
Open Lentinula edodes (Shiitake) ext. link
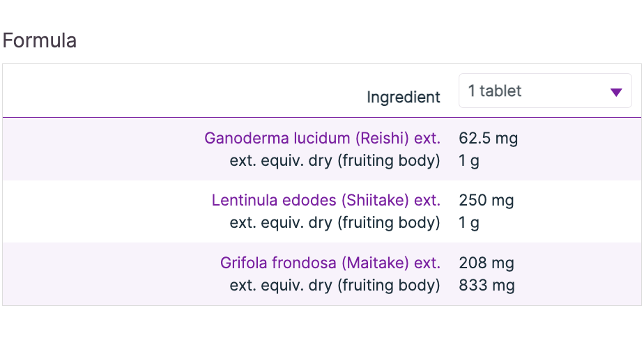pos(325,201)
